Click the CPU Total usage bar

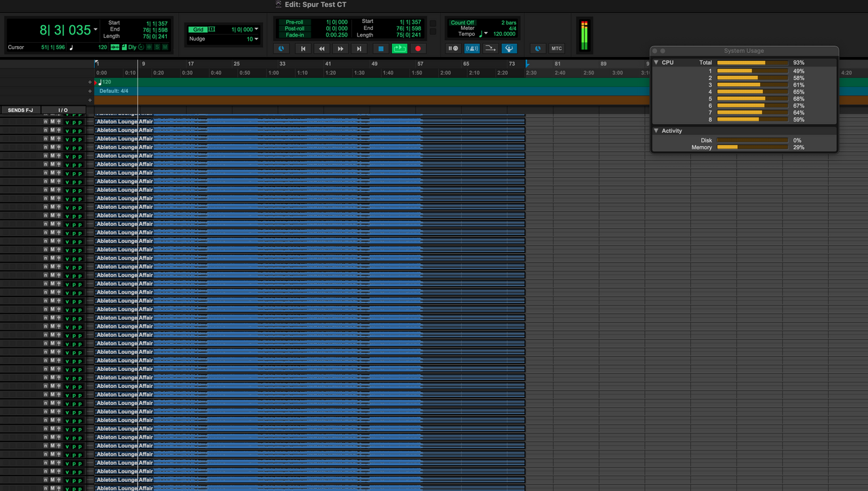coord(753,62)
